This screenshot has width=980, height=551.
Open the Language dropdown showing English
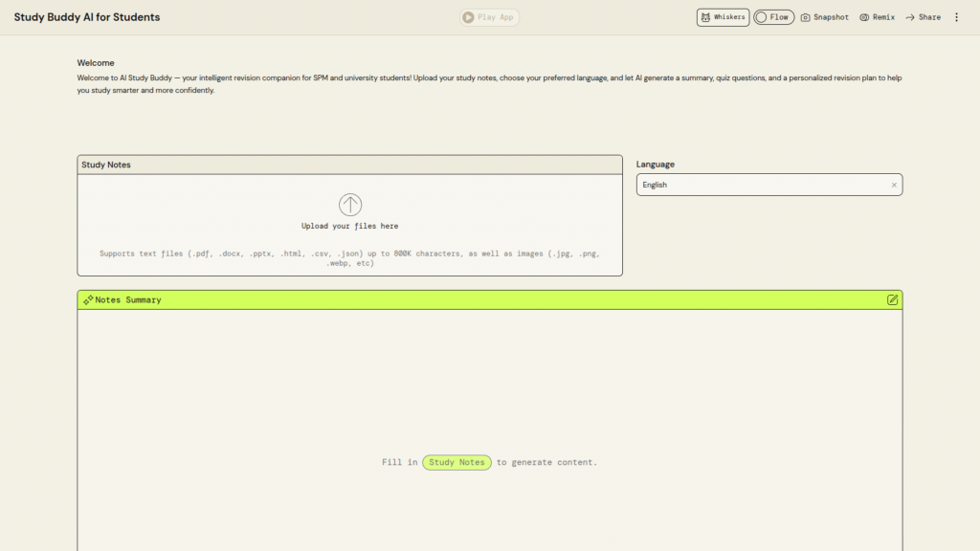click(761, 185)
